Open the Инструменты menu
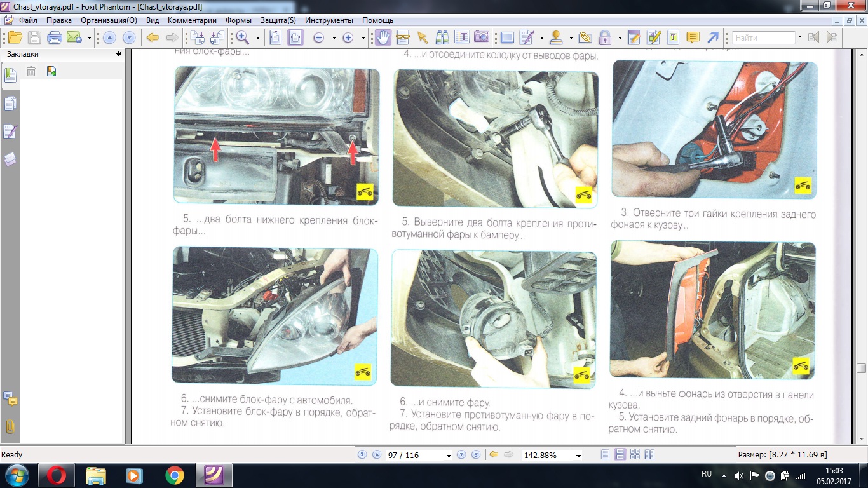This screenshot has height=488, width=868. point(329,20)
